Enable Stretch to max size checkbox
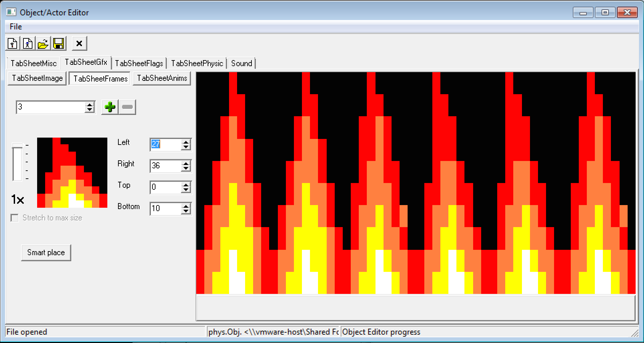The height and width of the screenshot is (343, 644). [15, 218]
